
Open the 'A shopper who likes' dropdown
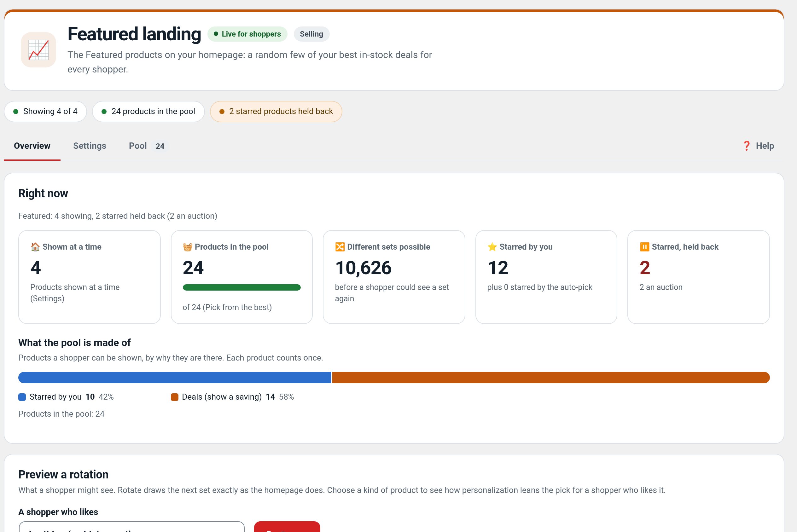click(x=132, y=527)
